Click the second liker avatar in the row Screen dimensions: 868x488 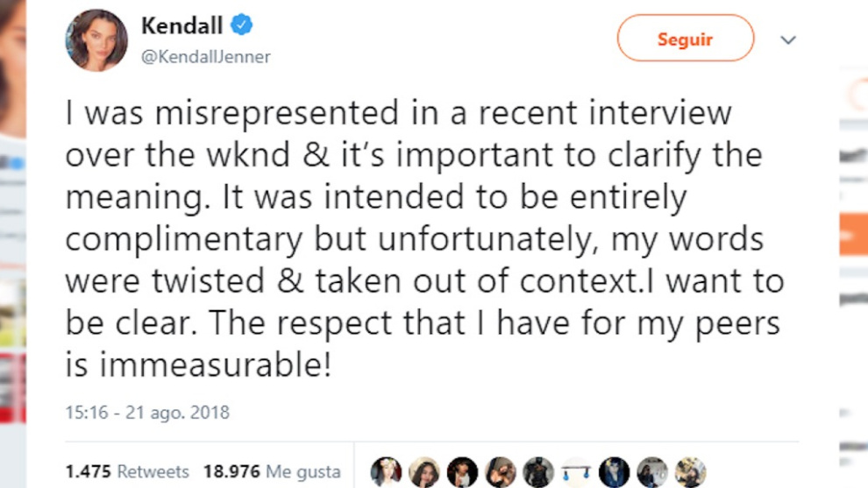click(424, 472)
